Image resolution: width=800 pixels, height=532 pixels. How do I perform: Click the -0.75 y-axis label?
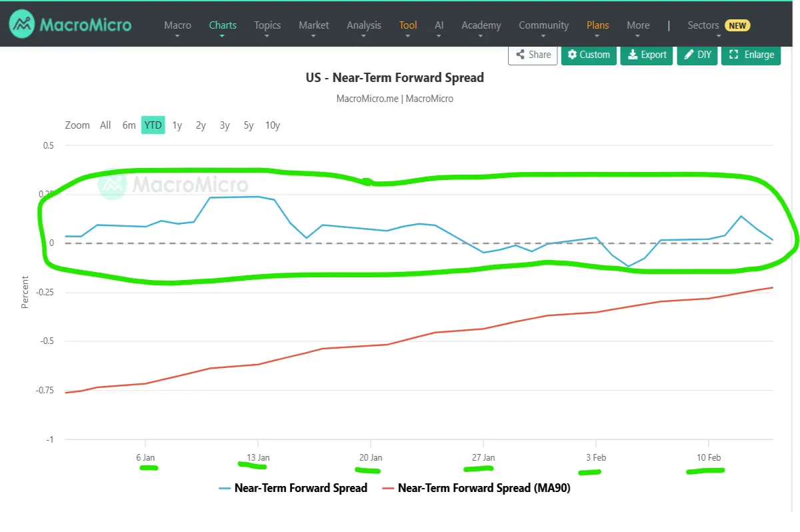click(x=43, y=391)
